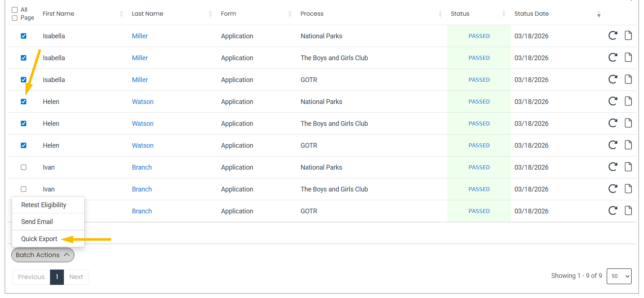Uncheck Isabella Miller National Parks row
The width and height of the screenshot is (644, 298).
[23, 36]
